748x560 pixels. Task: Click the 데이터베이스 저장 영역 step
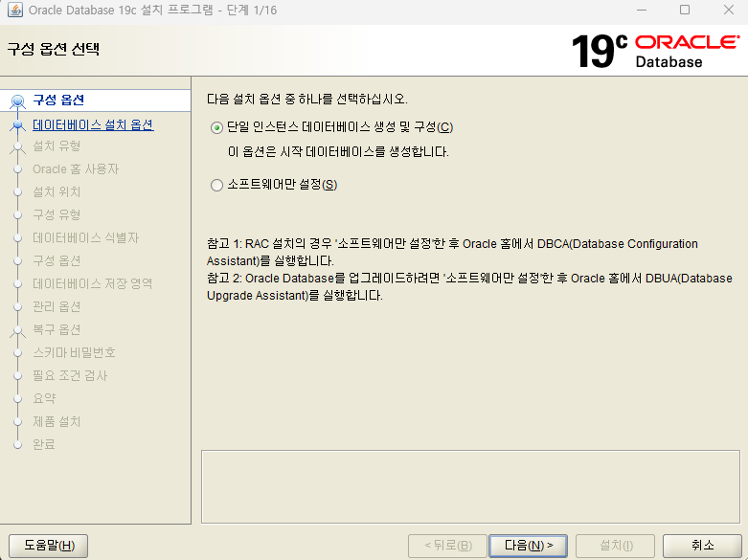pos(93,283)
